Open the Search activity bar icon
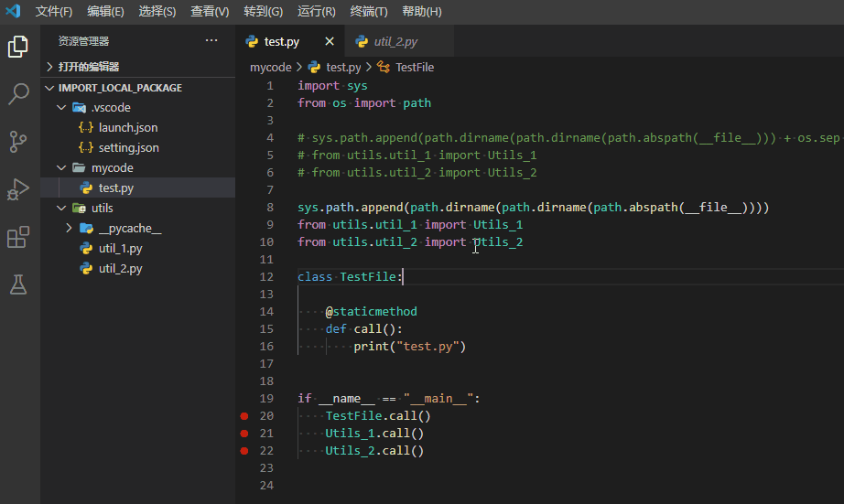This screenshot has width=844, height=504. point(18,94)
